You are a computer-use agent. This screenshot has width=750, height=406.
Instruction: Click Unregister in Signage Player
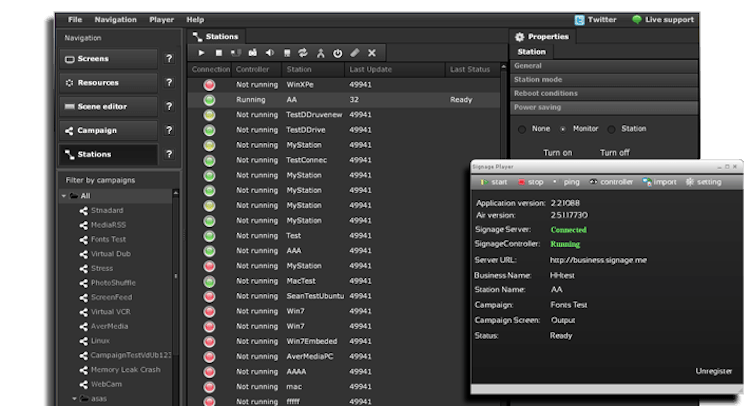click(x=714, y=371)
